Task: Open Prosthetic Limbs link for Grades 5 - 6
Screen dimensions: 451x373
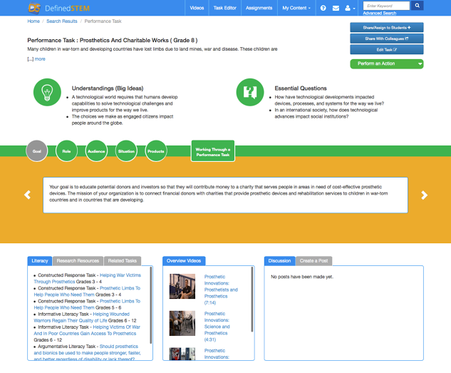Action: (87, 304)
